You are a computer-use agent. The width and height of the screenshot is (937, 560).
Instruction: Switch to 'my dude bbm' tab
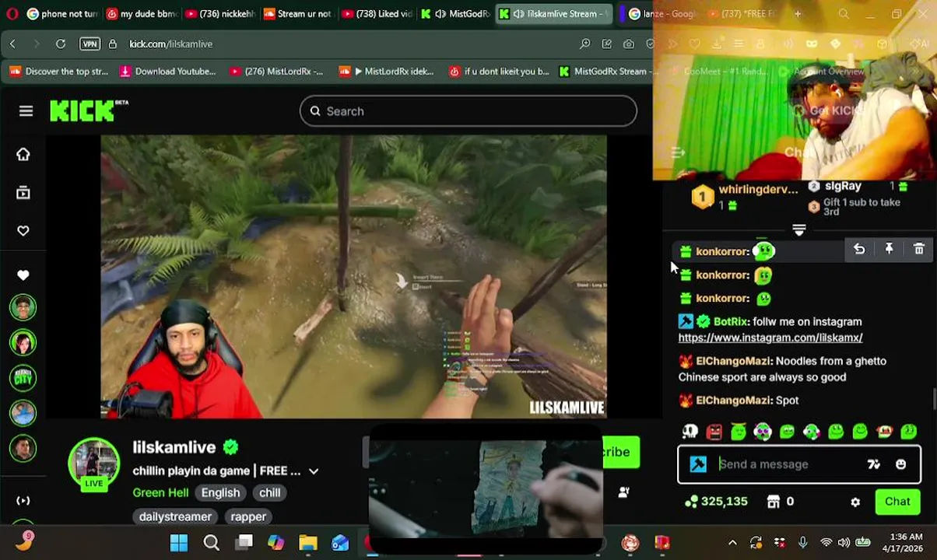click(x=141, y=14)
